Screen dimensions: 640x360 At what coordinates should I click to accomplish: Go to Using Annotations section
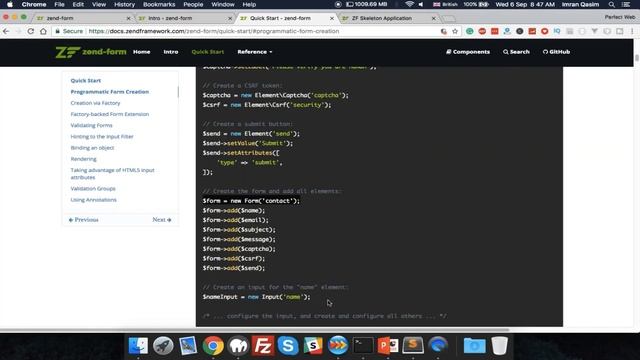[93, 200]
